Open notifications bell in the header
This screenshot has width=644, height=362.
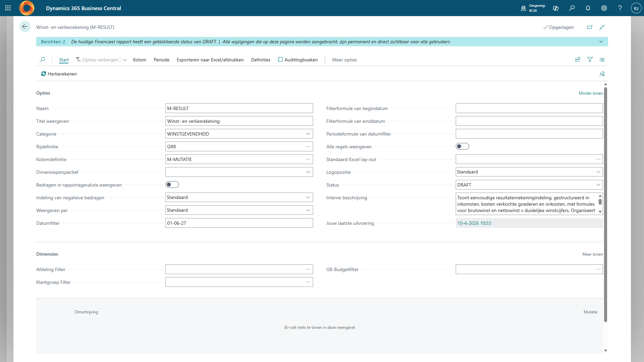pos(588,8)
